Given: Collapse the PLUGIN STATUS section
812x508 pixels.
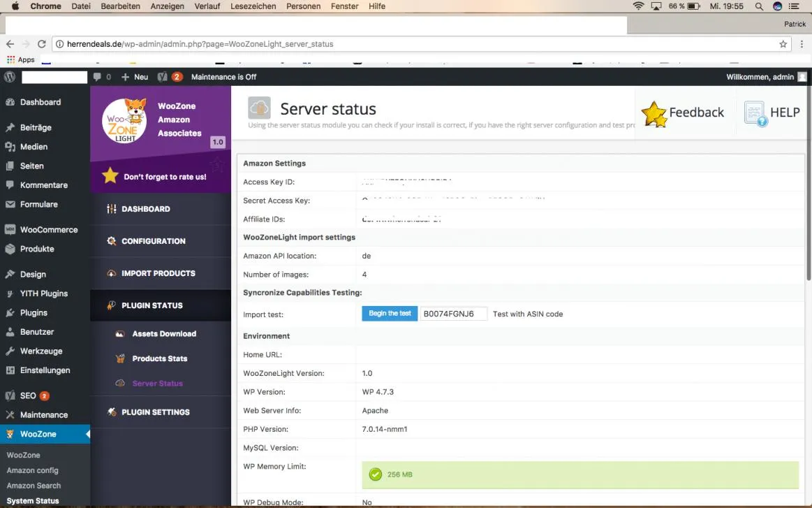Looking at the screenshot, I should click(152, 305).
